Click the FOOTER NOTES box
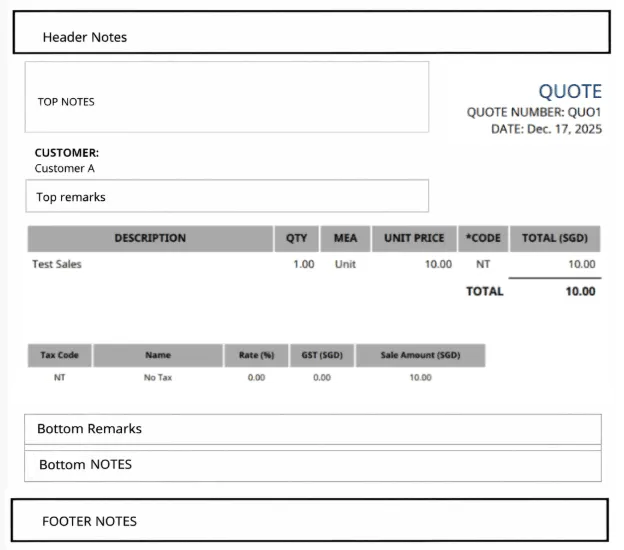 click(x=310, y=521)
